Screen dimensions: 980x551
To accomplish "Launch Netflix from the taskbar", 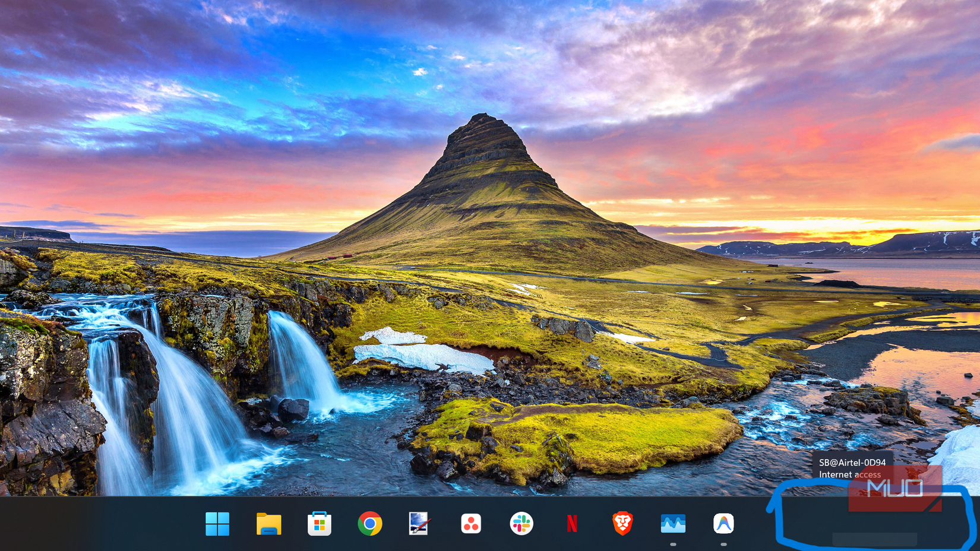I will (x=572, y=524).
